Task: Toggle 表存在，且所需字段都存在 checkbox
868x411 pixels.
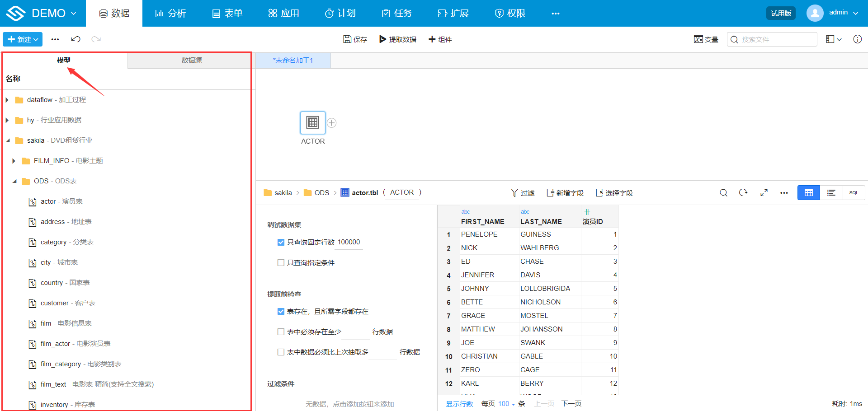Action: 281,312
